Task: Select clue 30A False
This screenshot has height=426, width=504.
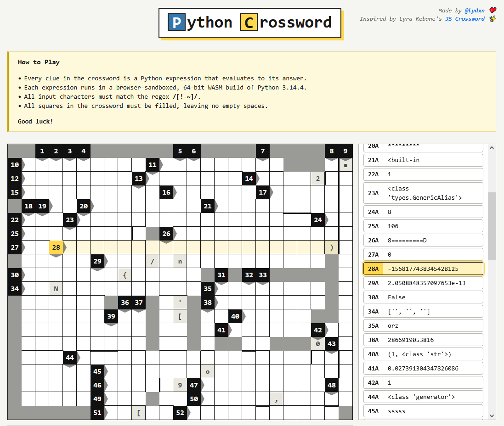Action: pos(423,297)
